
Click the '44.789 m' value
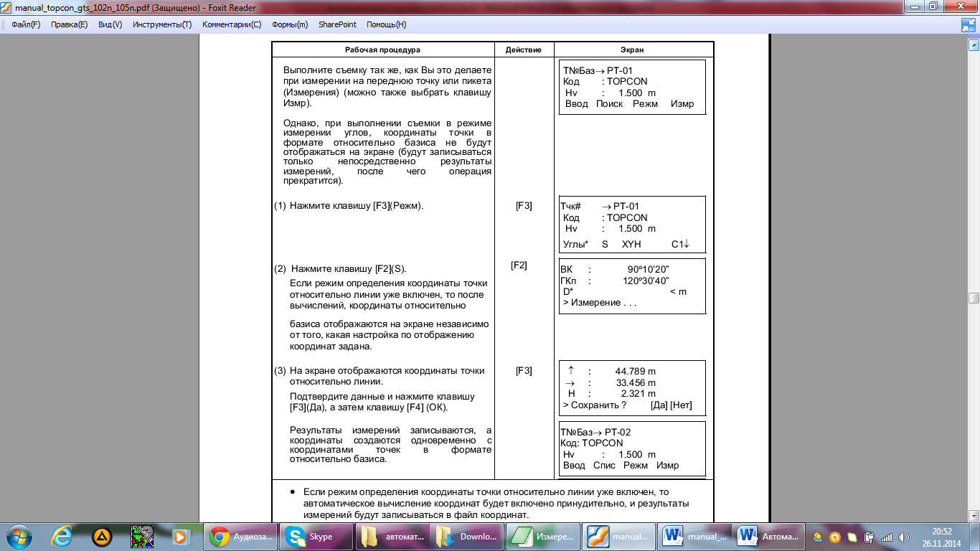click(x=636, y=372)
